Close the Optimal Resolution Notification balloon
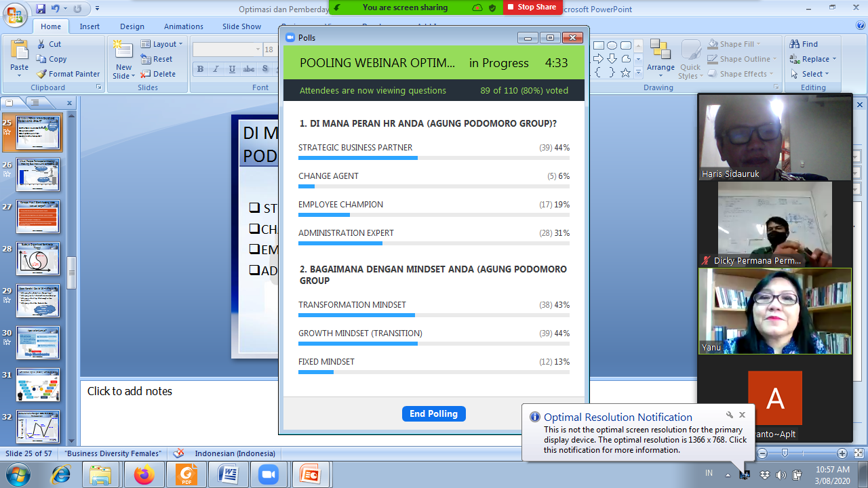 coord(742,415)
